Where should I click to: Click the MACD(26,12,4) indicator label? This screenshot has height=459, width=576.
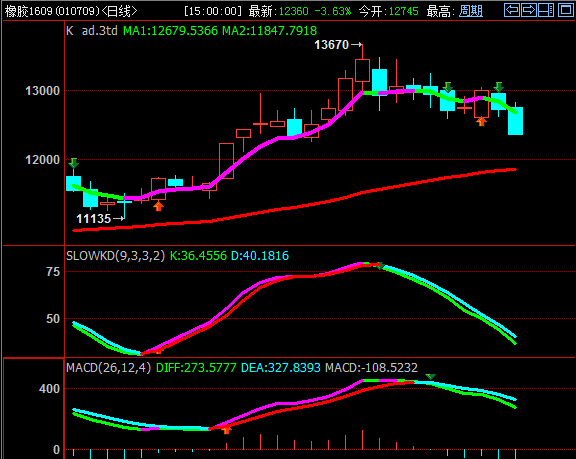click(108, 368)
